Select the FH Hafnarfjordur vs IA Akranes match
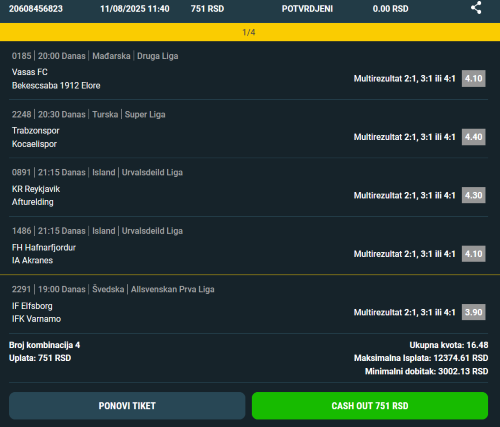The height and width of the screenshot is (427, 500). pos(249,246)
